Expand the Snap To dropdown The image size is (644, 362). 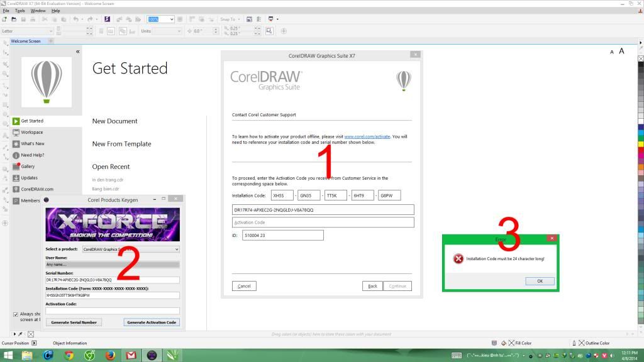click(x=240, y=19)
